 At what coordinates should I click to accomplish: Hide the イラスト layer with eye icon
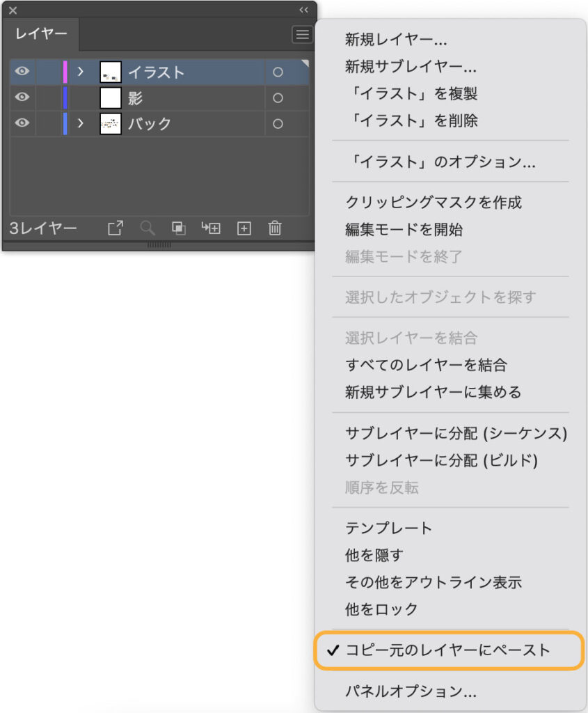tap(22, 72)
